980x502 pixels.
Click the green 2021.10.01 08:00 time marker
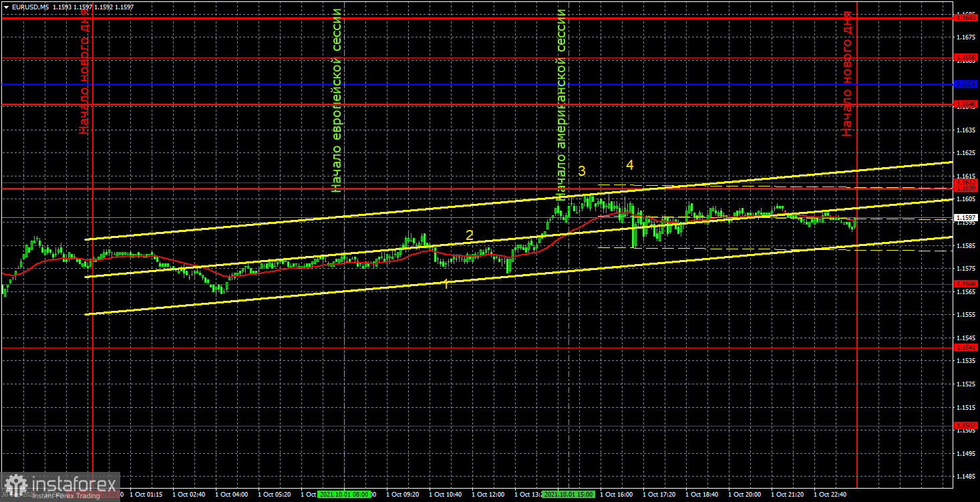click(x=345, y=495)
